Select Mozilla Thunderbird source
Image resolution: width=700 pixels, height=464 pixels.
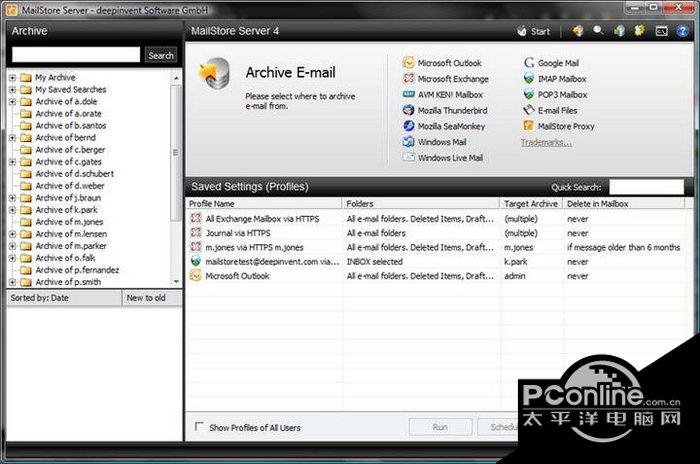[445, 110]
